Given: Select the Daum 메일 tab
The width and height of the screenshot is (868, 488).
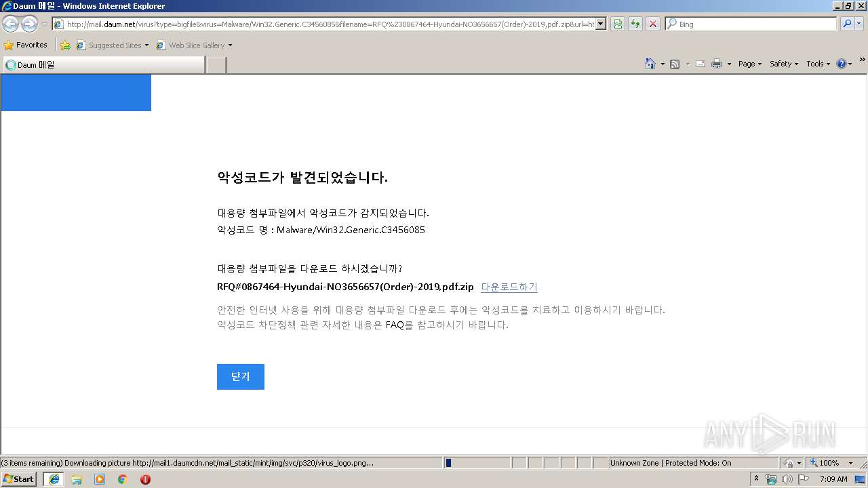Looking at the screenshot, I should pos(103,65).
